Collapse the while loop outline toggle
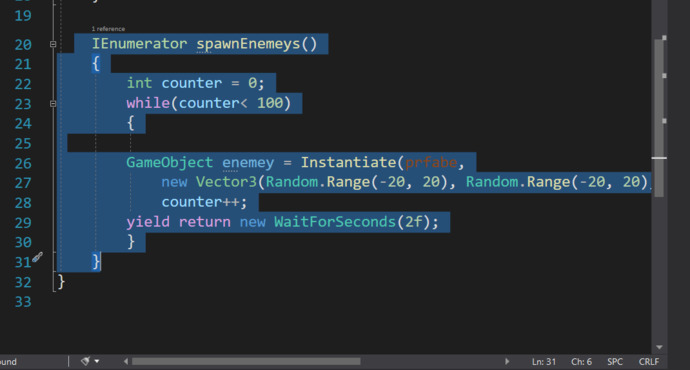This screenshot has width=690, height=370. (53, 104)
